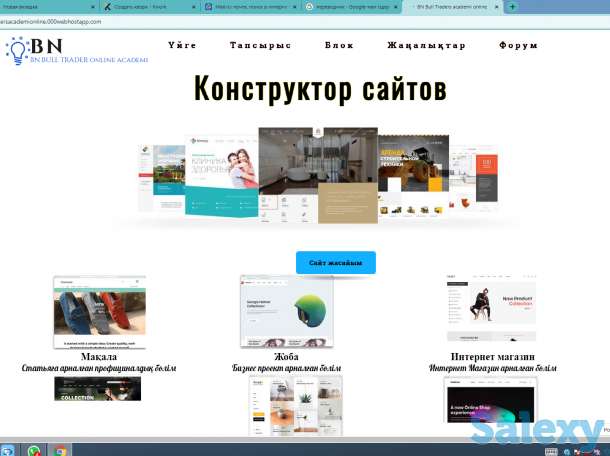
Task: Open the Блок menu item
Action: point(339,45)
